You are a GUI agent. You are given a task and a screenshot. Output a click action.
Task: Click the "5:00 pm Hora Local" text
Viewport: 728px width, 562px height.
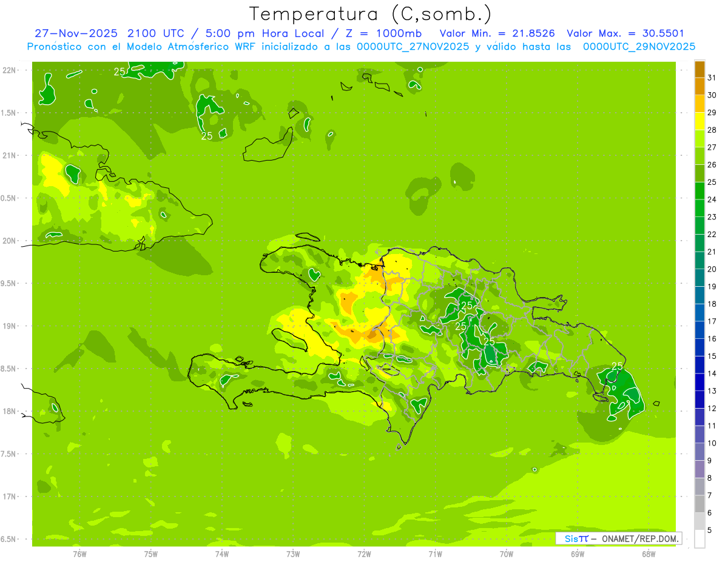point(263,33)
